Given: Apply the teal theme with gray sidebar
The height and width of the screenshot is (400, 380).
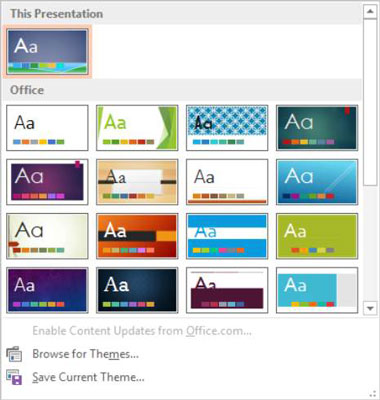Looking at the screenshot, I should click(x=317, y=290).
